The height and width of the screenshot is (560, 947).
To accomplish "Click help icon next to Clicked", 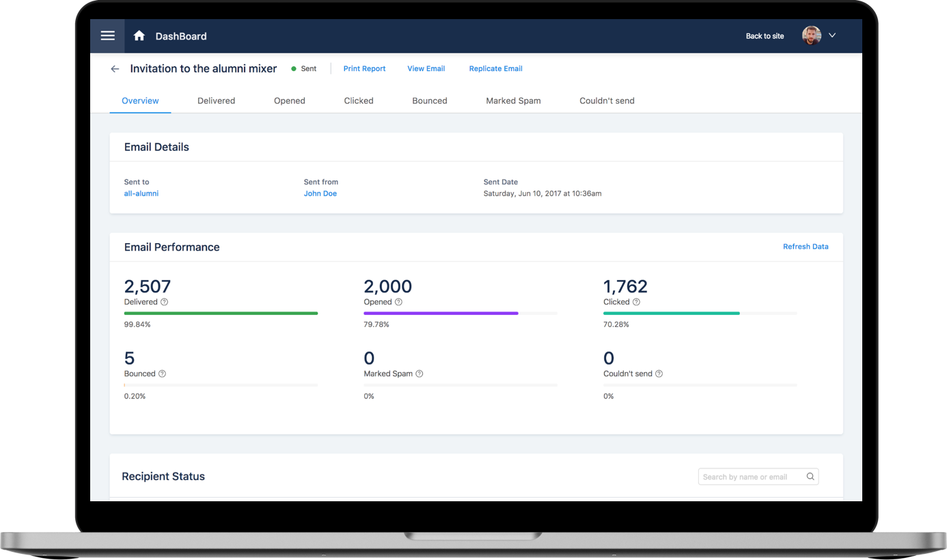I will [636, 302].
